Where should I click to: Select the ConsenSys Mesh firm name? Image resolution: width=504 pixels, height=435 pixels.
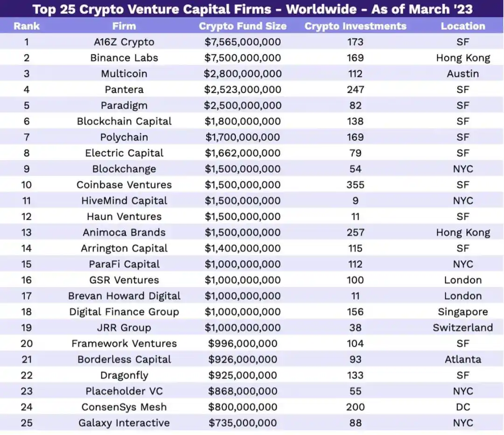coord(124,407)
